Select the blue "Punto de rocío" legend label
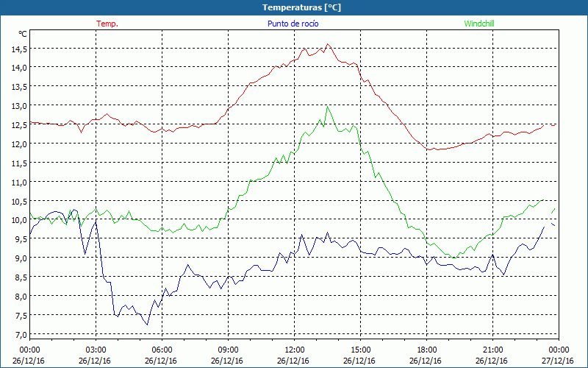This screenshot has height=368, width=588. click(293, 24)
